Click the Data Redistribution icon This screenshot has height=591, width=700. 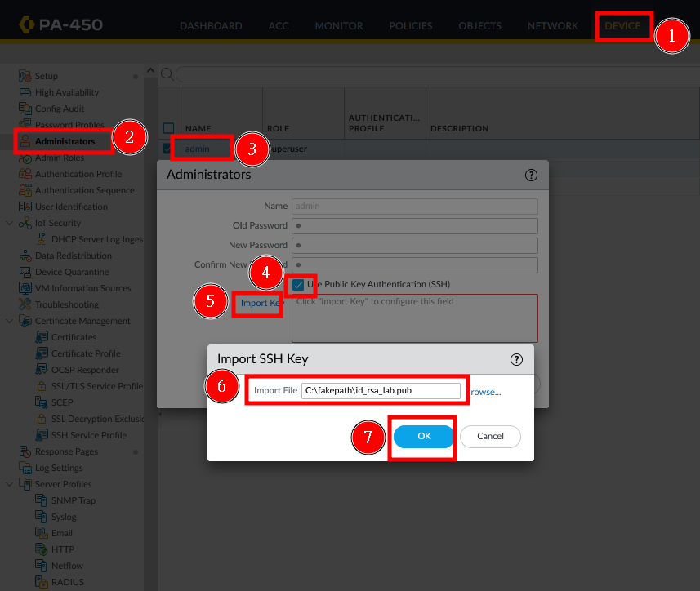click(25, 256)
